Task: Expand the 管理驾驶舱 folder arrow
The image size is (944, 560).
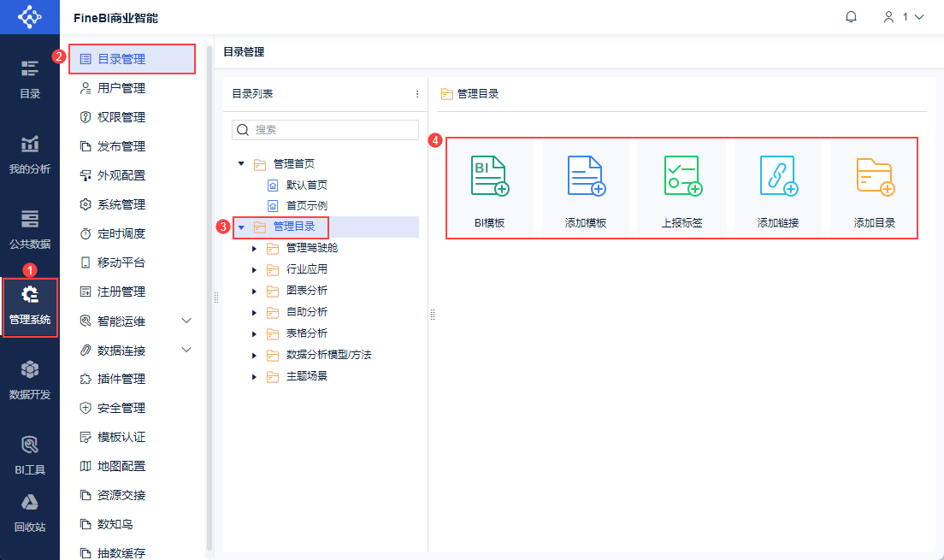Action: pyautogui.click(x=254, y=248)
